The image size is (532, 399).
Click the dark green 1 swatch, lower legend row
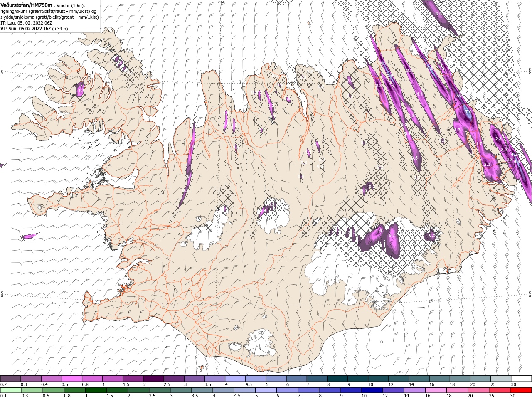tap(96, 390)
